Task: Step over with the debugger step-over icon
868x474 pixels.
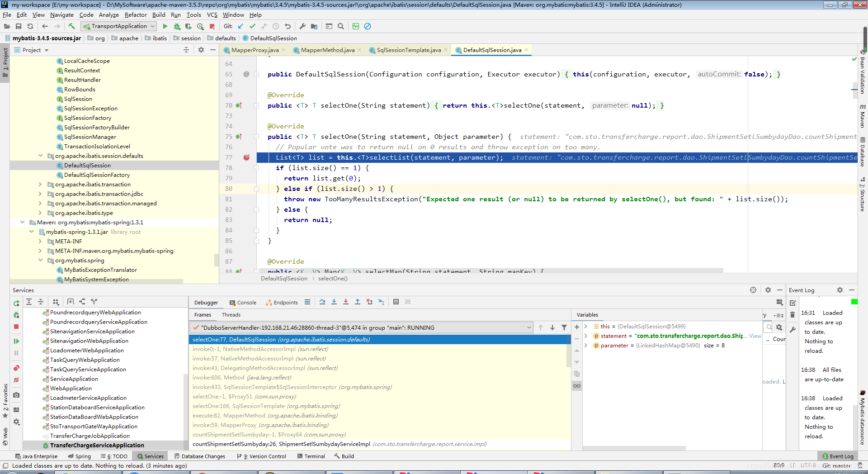Action: (322, 302)
